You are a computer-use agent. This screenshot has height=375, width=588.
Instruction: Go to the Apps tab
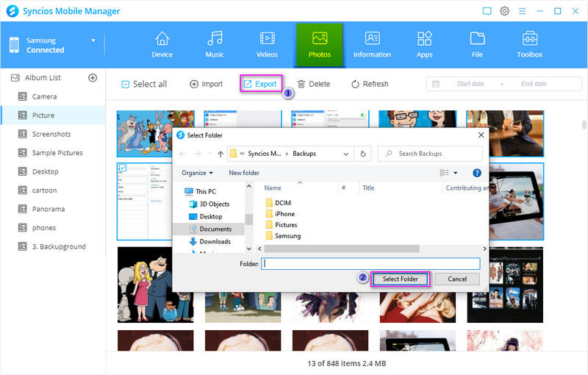coord(425,45)
